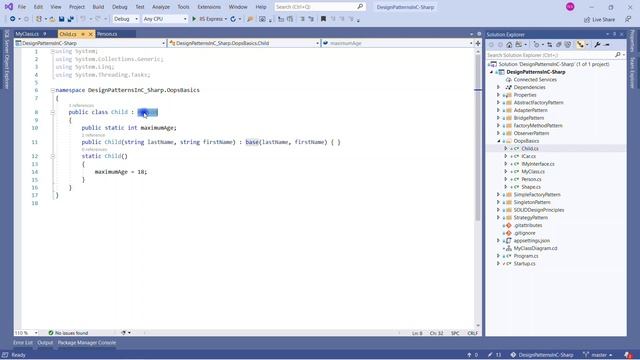Expand the Child.cs file node

pyautogui.click(x=506, y=149)
